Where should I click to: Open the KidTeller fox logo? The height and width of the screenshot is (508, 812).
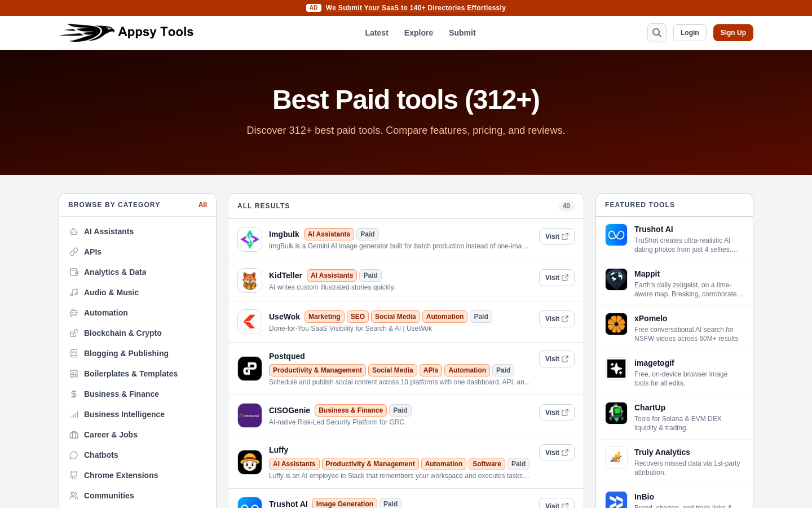[250, 281]
